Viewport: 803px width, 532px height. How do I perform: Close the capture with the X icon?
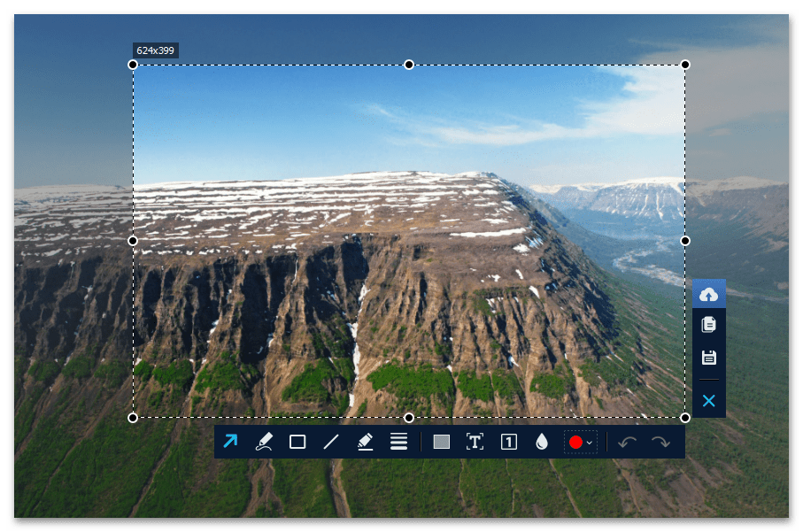pyautogui.click(x=708, y=401)
